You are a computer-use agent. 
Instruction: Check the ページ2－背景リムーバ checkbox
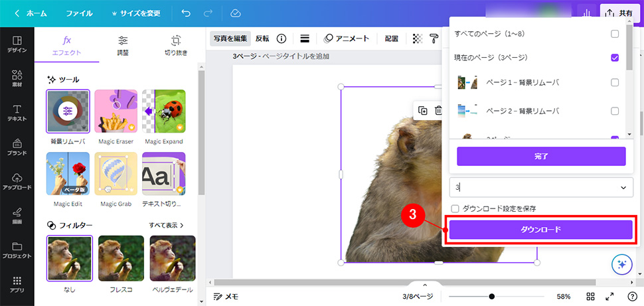[x=615, y=111]
